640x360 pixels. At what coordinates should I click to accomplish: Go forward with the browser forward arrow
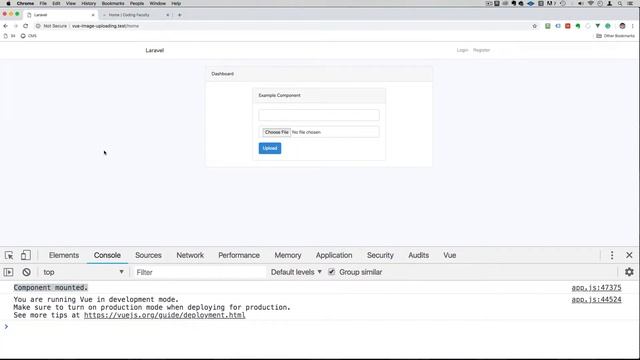pos(16,26)
